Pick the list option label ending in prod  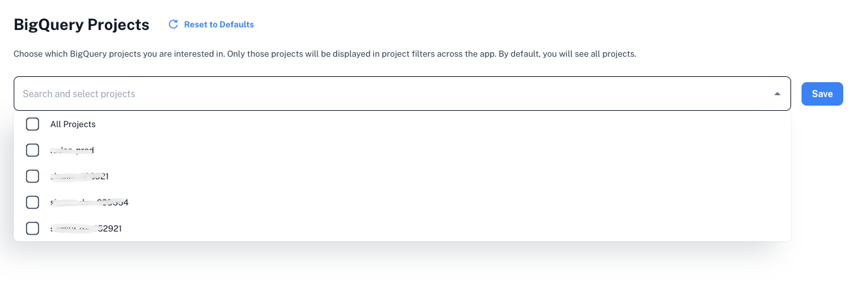coord(72,150)
